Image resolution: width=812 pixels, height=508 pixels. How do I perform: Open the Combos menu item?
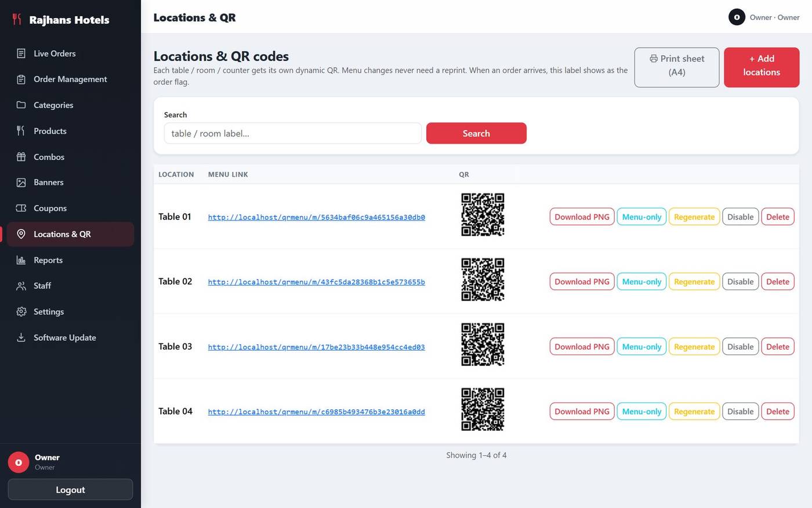coord(70,157)
